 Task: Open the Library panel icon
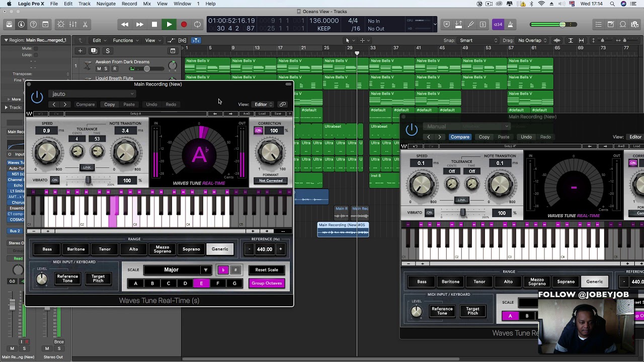pos(9,24)
